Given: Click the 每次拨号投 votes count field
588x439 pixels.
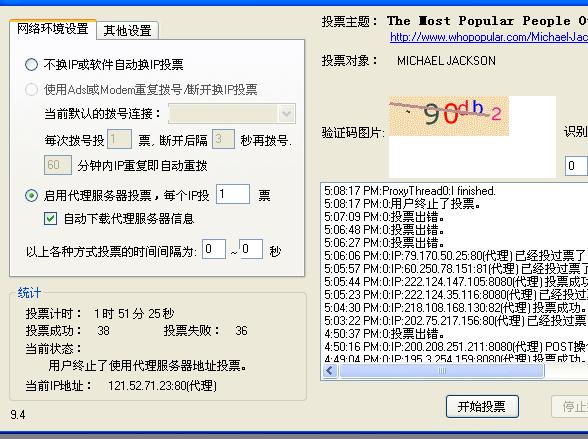Looking at the screenshot, I should pos(119,139).
